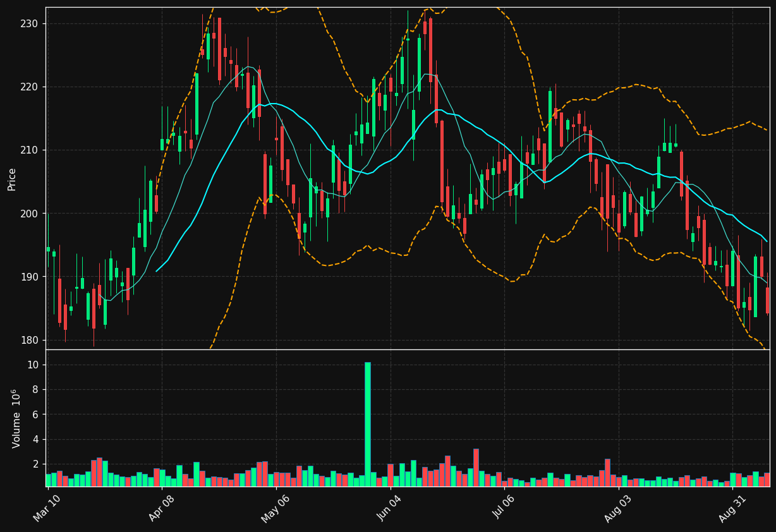Click the 200 price axis label
The image size is (776, 532).
click(x=30, y=214)
